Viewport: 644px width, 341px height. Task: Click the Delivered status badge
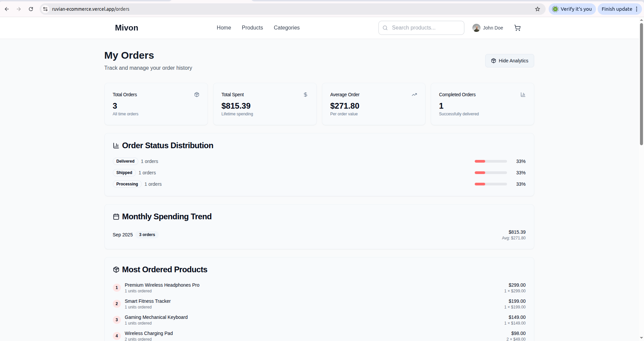click(126, 161)
